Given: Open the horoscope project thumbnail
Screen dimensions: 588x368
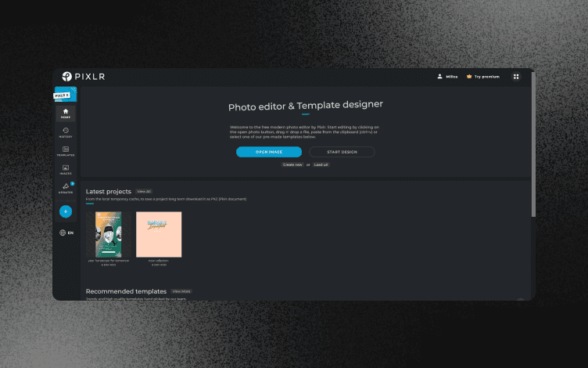Looking at the screenshot, I should tap(109, 234).
